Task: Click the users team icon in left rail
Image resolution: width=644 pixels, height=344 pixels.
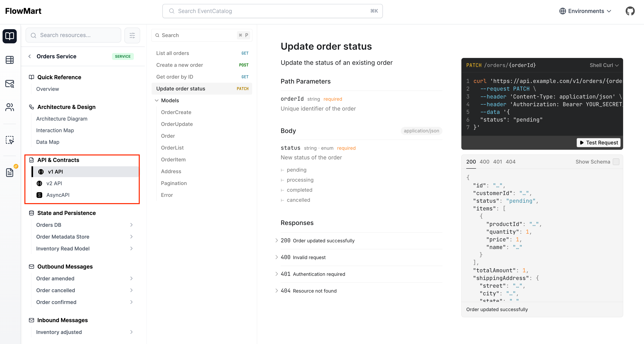Action: click(x=9, y=107)
